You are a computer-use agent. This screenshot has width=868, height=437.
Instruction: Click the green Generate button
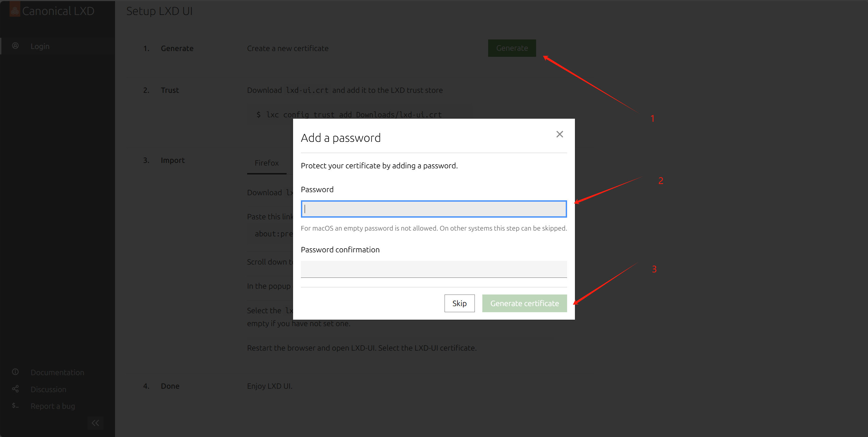click(x=512, y=48)
